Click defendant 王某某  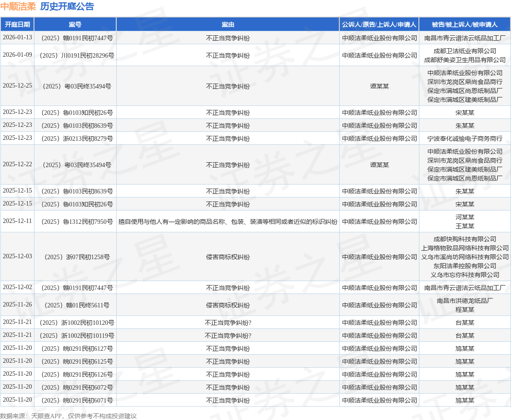pyautogui.click(x=465, y=226)
